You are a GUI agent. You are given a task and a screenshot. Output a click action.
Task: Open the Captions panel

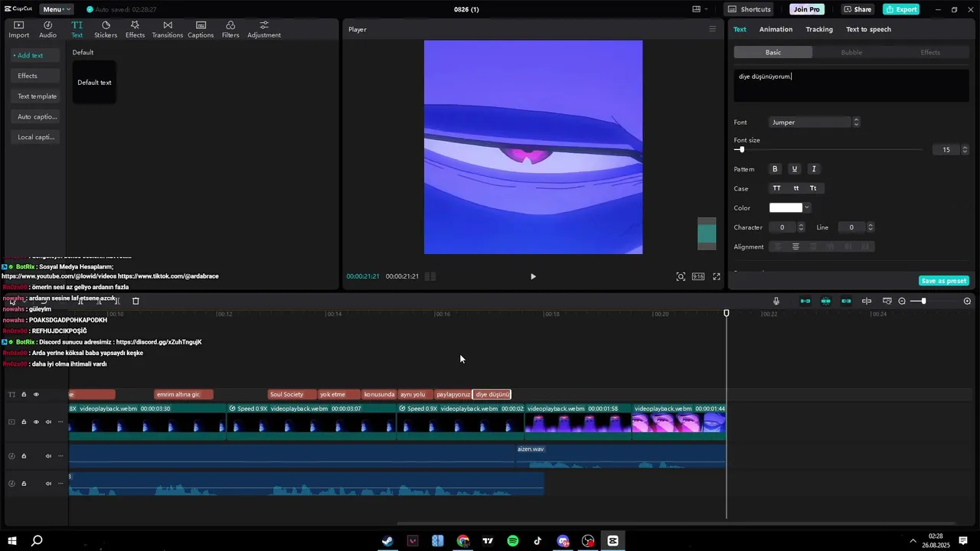tap(201, 29)
